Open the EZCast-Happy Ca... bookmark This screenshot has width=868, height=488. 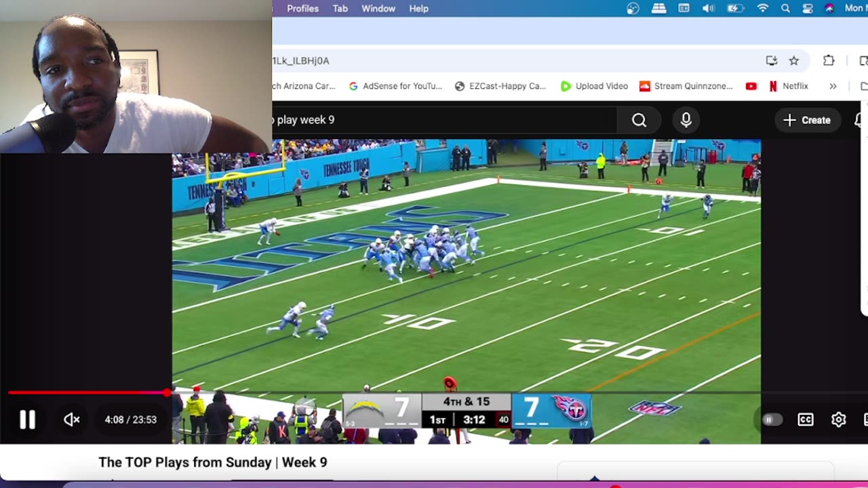click(500, 86)
